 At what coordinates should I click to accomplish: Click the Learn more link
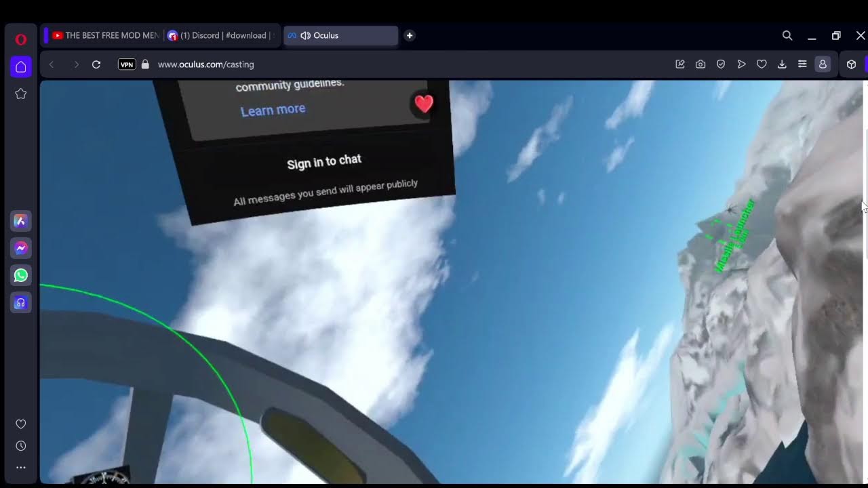(x=273, y=110)
